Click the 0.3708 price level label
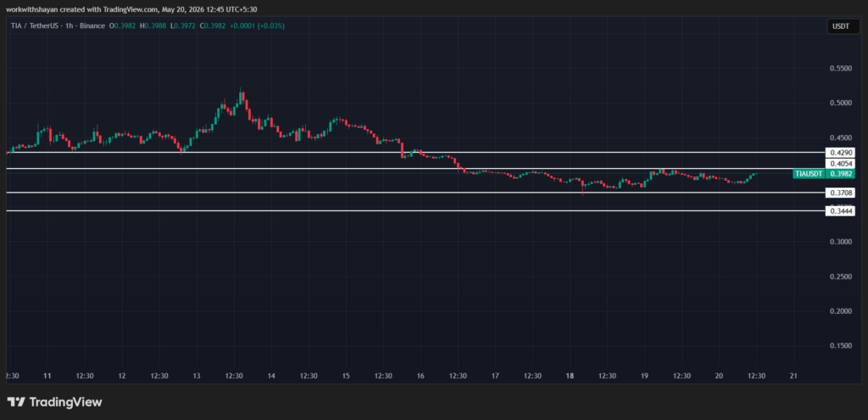The height and width of the screenshot is (420, 868). click(x=839, y=193)
